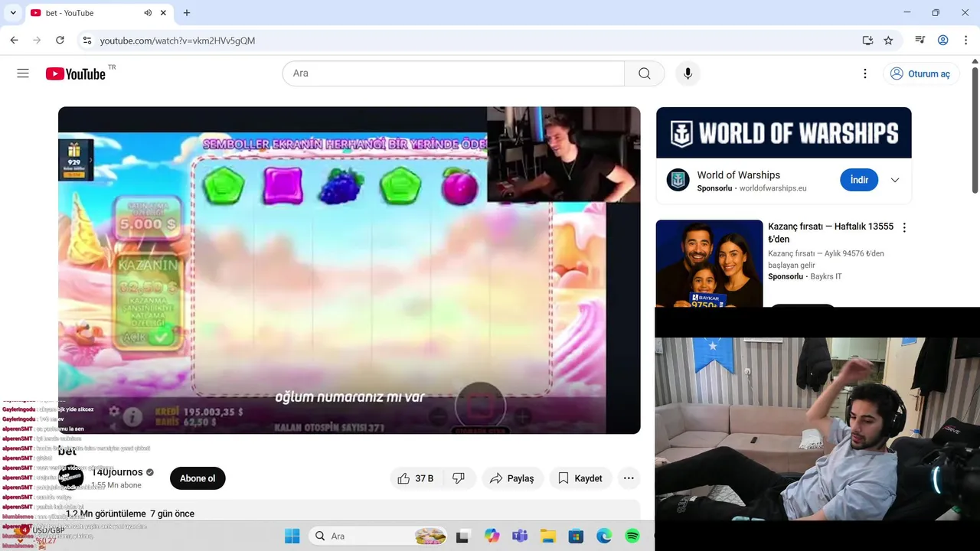Open the Chrome profile icon
Image resolution: width=980 pixels, height=551 pixels.
[943, 41]
